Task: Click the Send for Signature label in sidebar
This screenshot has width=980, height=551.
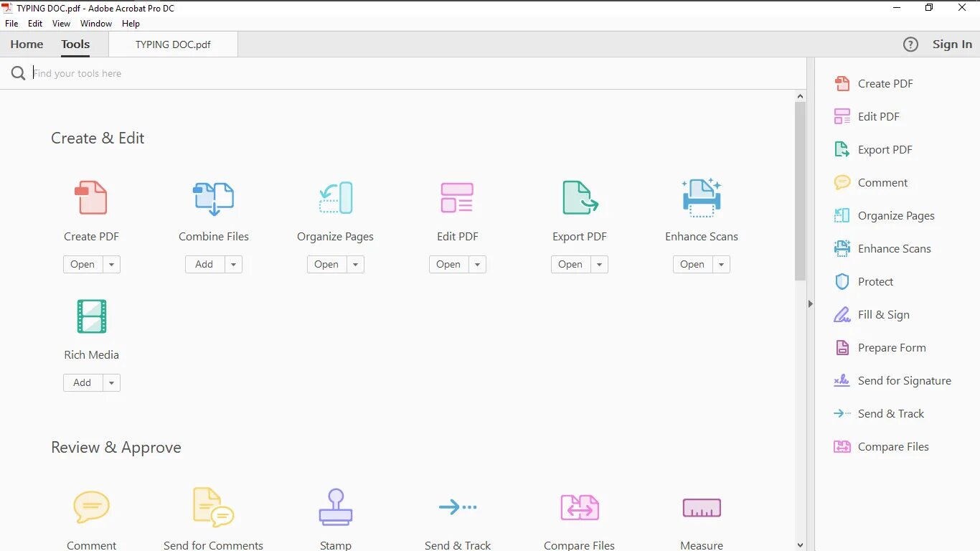Action: (905, 381)
